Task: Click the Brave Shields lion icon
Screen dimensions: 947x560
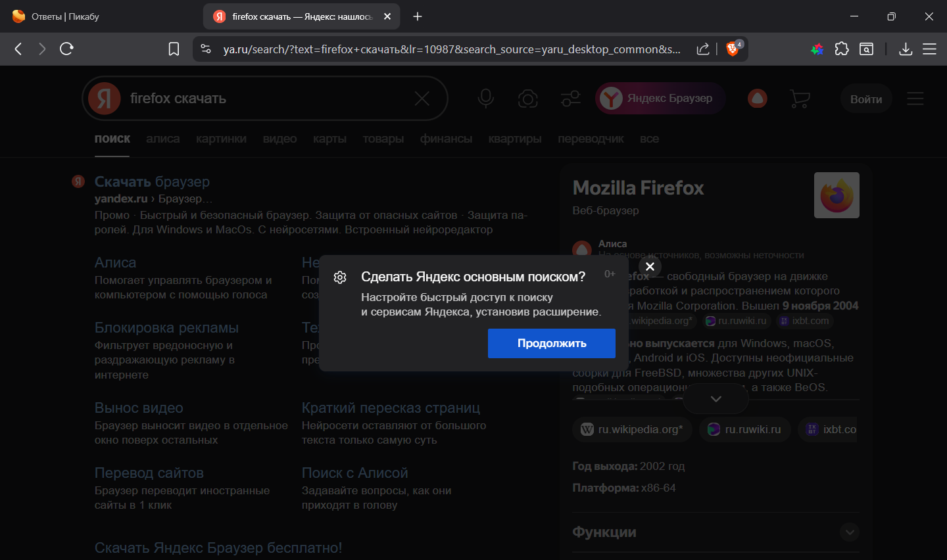Action: (733, 49)
